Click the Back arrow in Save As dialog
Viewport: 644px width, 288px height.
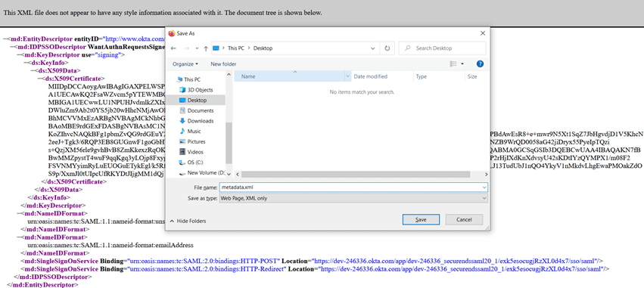click(x=173, y=48)
